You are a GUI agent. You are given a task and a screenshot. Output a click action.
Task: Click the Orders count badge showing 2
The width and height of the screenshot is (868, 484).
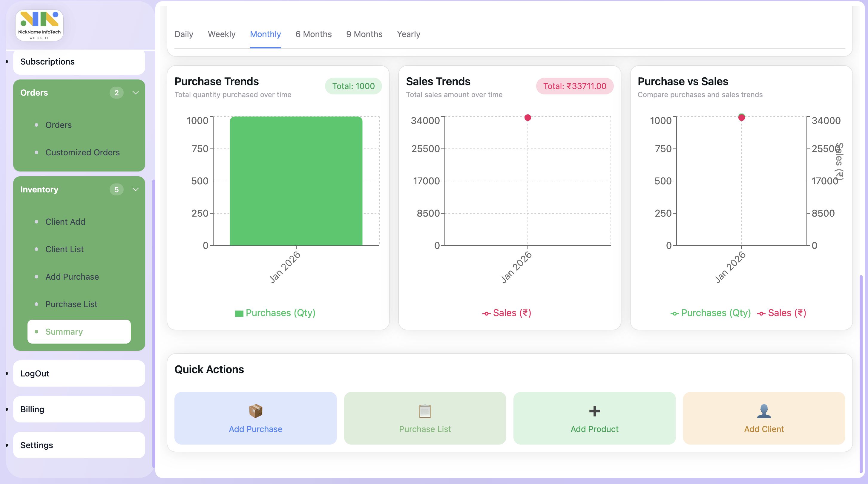click(116, 93)
